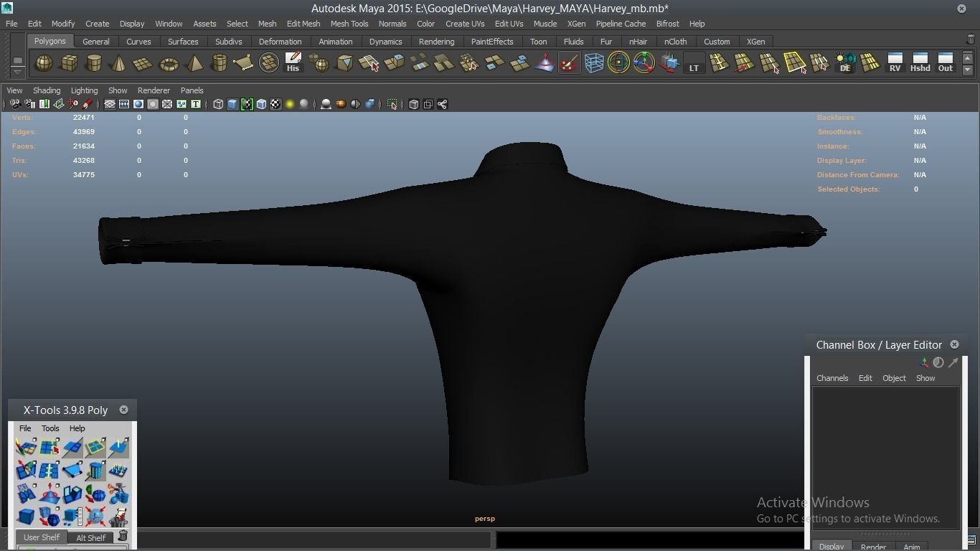Enable Use All Lights yellow light bulb icon
The height and width of the screenshot is (551, 980).
pyautogui.click(x=290, y=104)
